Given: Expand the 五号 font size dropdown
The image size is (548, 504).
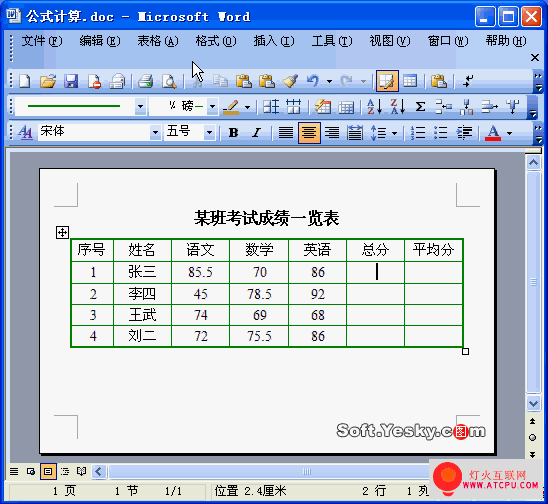Looking at the screenshot, I should (209, 133).
